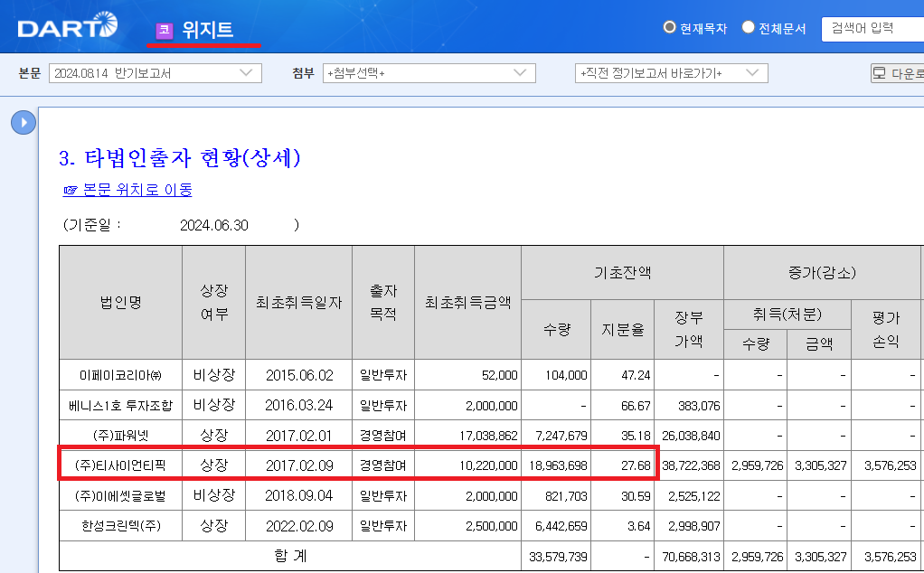The width and height of the screenshot is (924, 573).
Task: Click the pointing hand icon by 본문 위치로 이동
Action: pos(71,190)
